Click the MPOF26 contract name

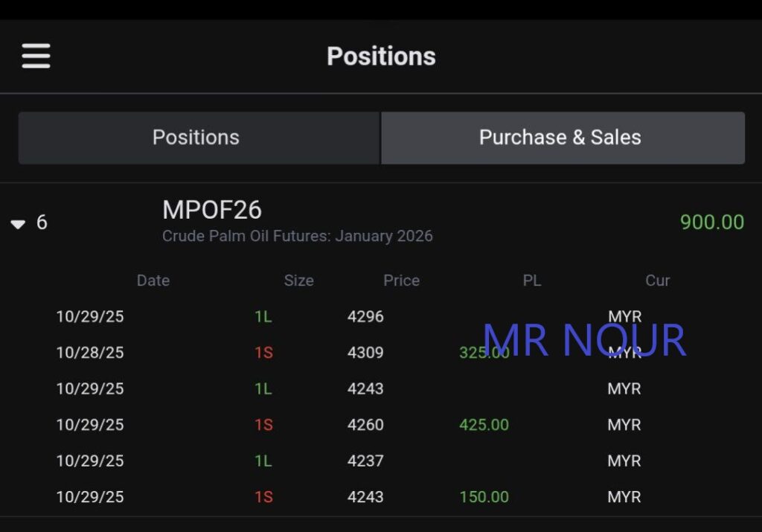click(x=212, y=210)
